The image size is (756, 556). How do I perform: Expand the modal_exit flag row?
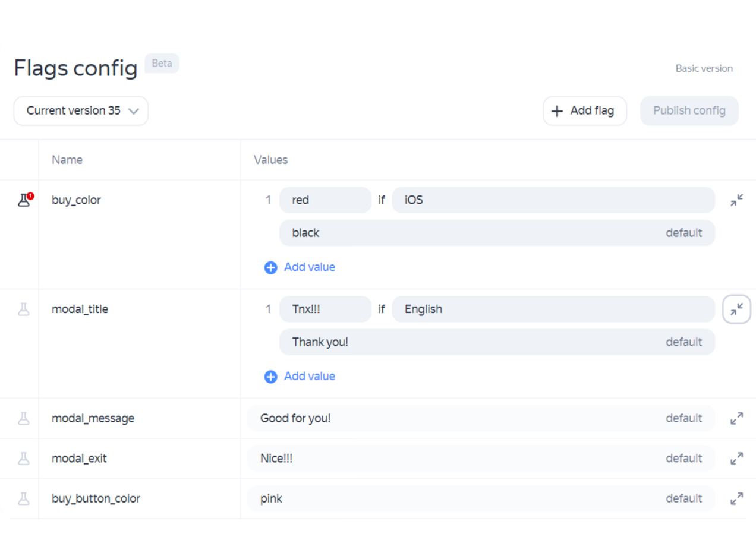tap(736, 459)
